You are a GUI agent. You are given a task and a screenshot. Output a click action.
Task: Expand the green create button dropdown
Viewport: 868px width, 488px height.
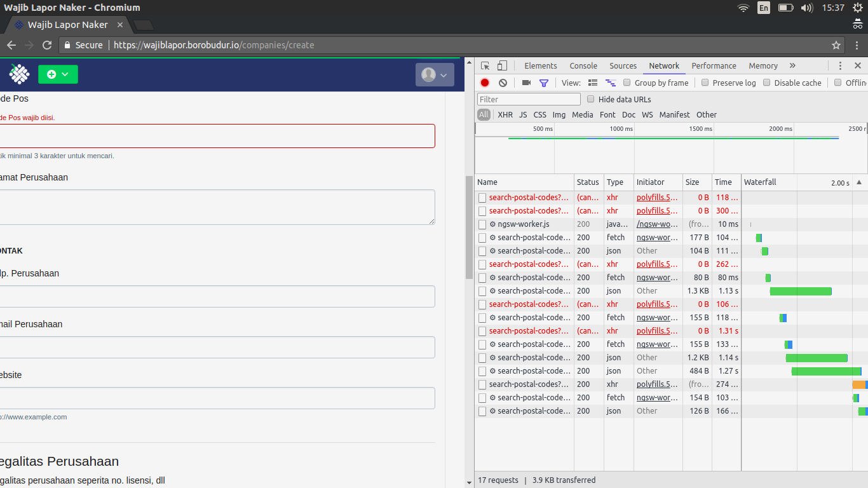(x=65, y=74)
